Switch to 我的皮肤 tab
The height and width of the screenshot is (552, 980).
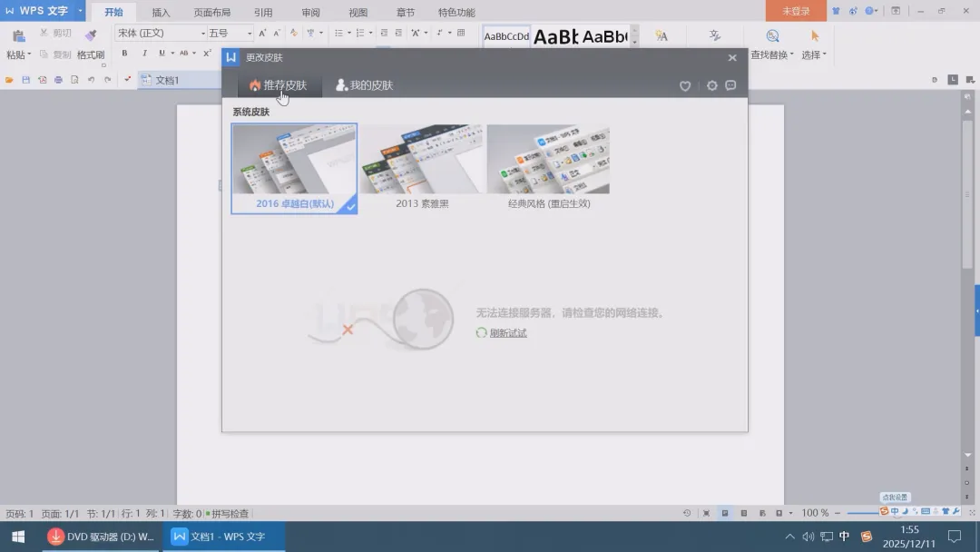(x=365, y=85)
